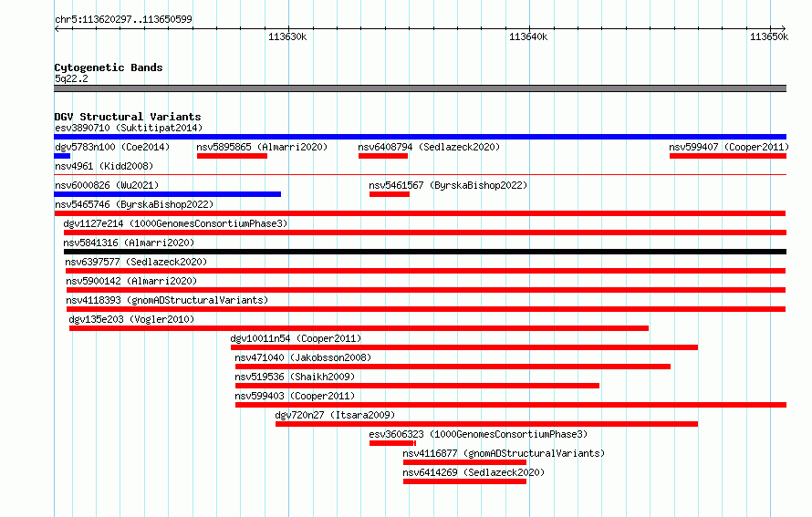Image resolution: width=812 pixels, height=517 pixels.
Task: Click the short blue dgv5783n100 bar
Action: pyautogui.click(x=62, y=156)
